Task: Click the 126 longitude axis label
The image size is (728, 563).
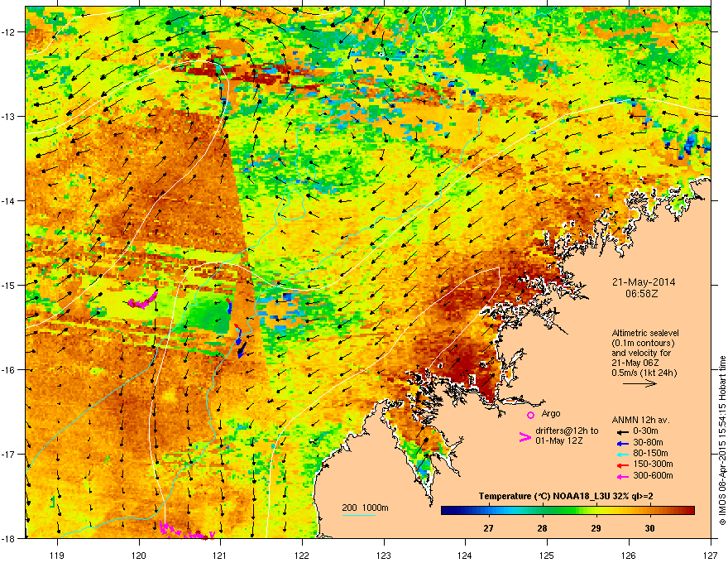Action: tap(629, 555)
